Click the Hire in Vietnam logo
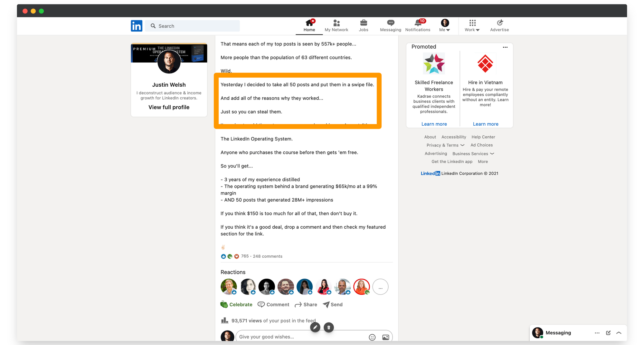This screenshot has height=345, width=644. click(485, 64)
